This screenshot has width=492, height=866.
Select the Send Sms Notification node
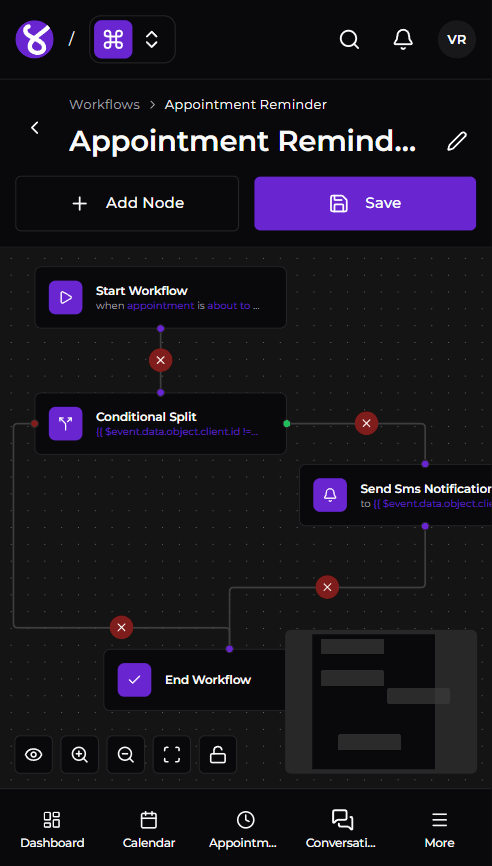click(x=396, y=495)
